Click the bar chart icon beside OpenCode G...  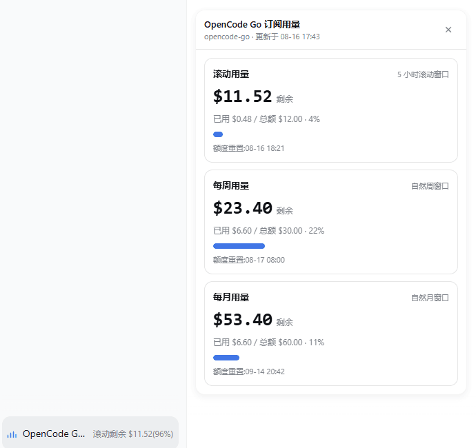12,434
